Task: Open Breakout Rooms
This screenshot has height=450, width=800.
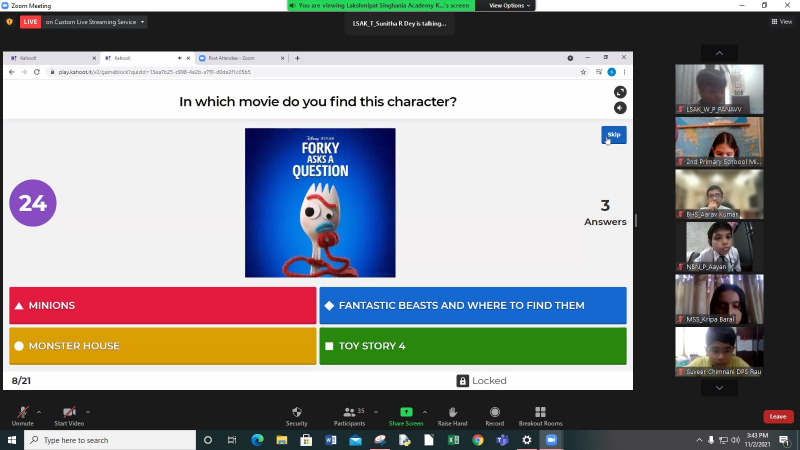Action: (x=540, y=413)
